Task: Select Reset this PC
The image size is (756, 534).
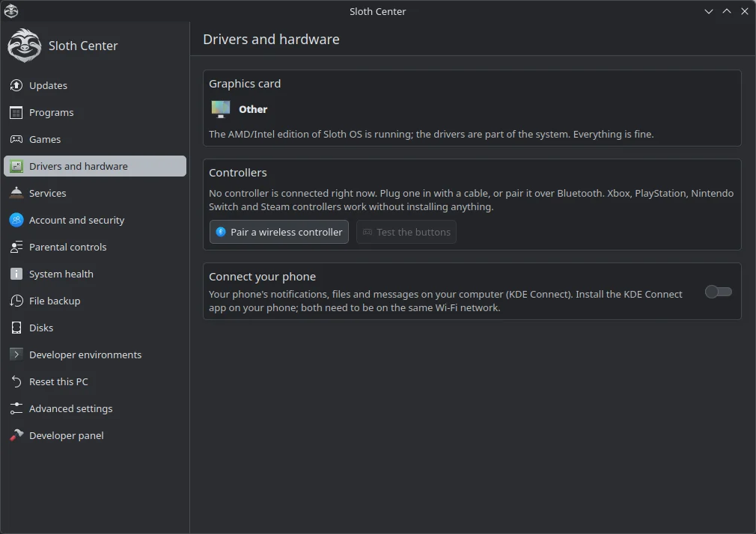Action: (x=95, y=381)
